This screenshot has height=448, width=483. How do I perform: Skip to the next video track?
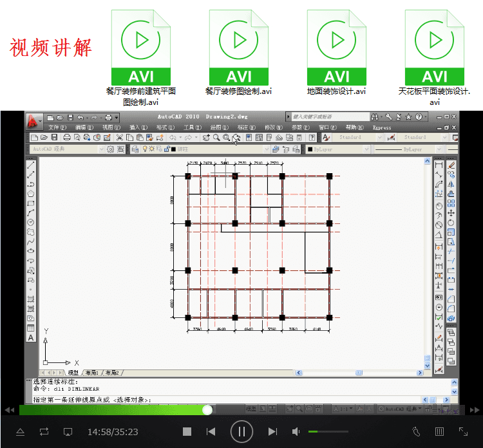coord(272,432)
